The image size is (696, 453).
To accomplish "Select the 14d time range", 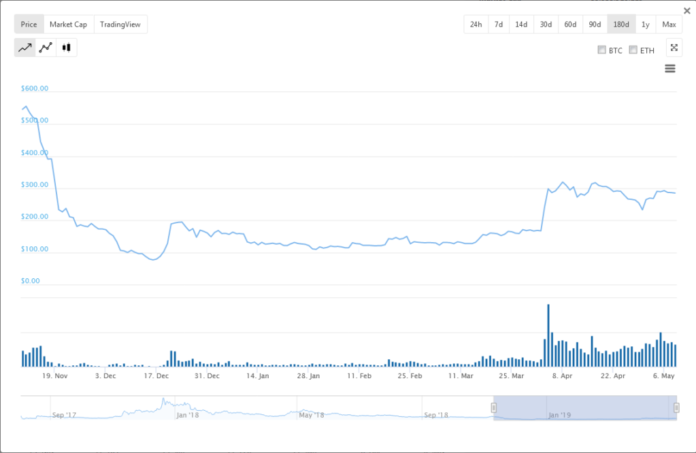I will click(x=521, y=24).
